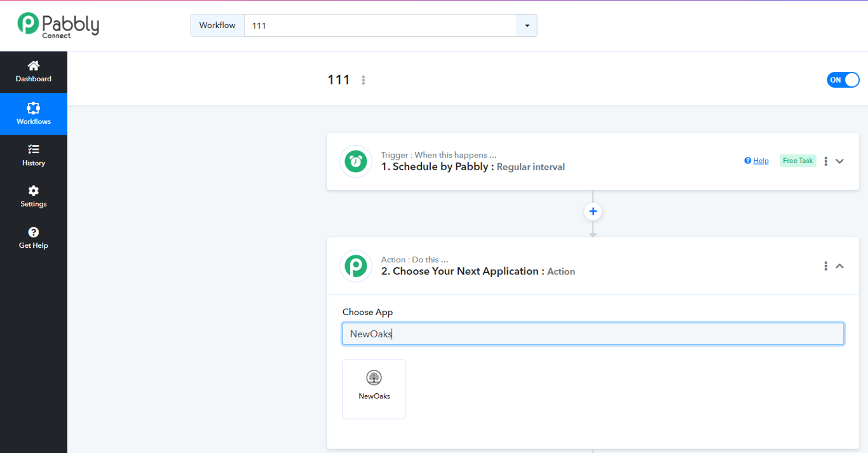Open Settings from the sidebar
Viewport: 868px width, 453px height.
pyautogui.click(x=34, y=196)
